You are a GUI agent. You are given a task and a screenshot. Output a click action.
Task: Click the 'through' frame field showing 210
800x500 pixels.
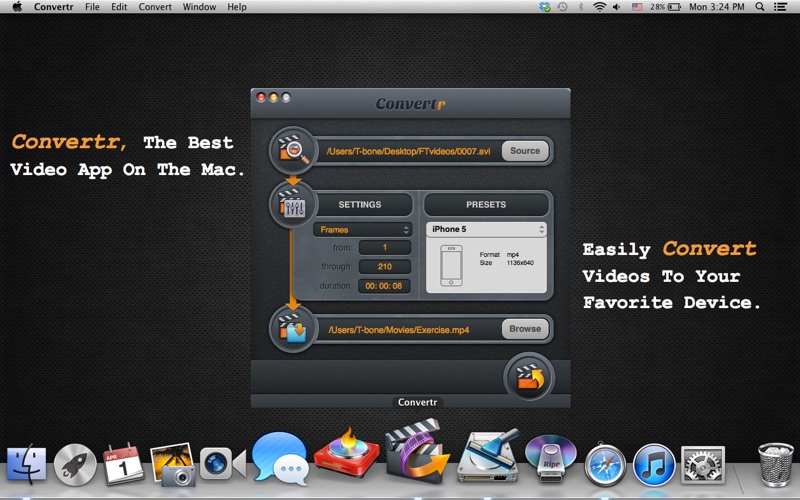[x=385, y=266]
